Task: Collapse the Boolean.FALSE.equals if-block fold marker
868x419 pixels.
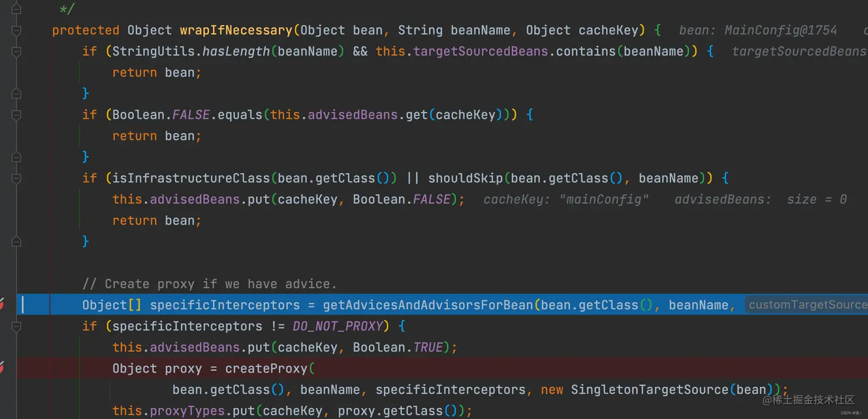Action: [16, 115]
